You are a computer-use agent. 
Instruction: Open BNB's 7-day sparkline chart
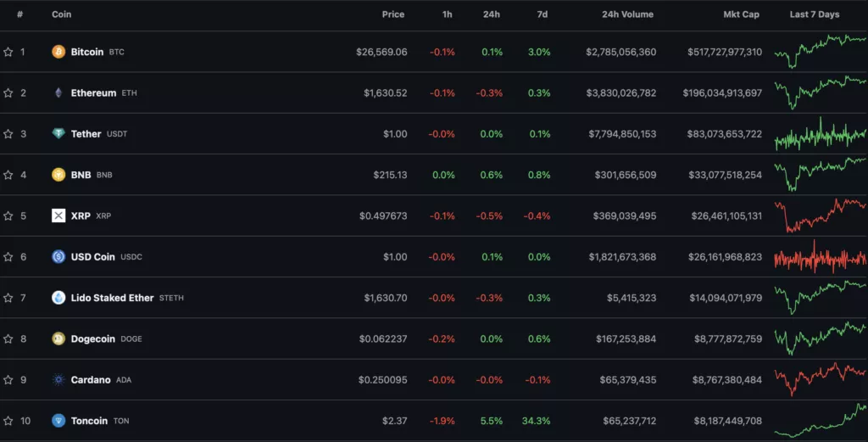pyautogui.click(x=821, y=175)
